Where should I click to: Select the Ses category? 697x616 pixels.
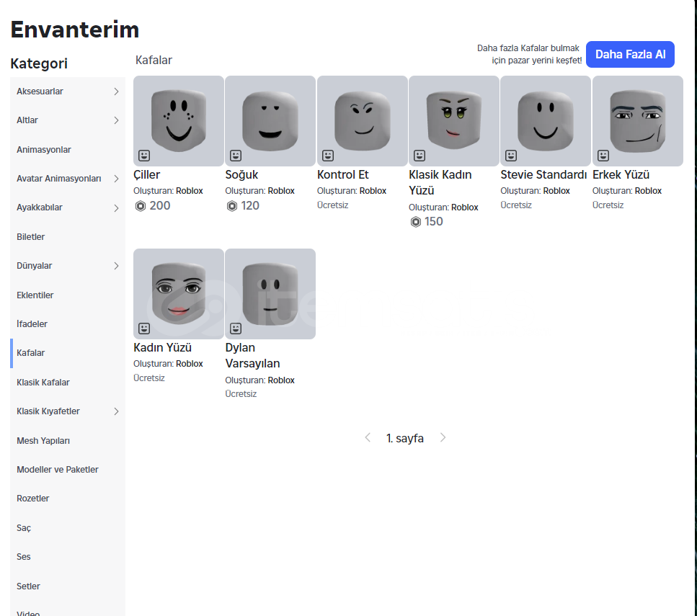(x=68, y=557)
